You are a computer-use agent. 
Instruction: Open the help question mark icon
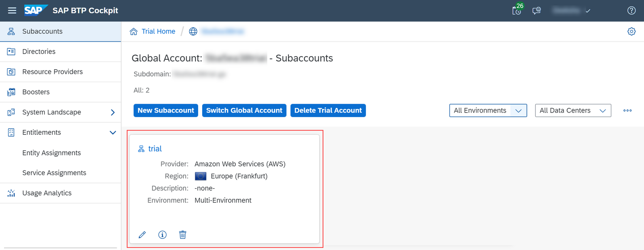coord(631,10)
